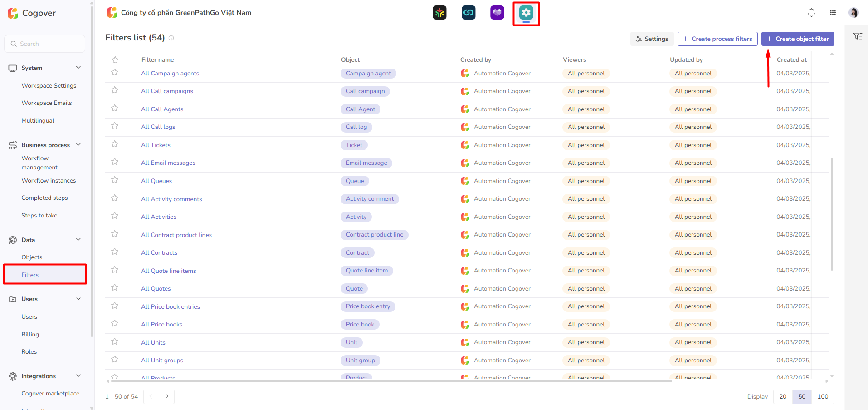Star the All Call campaigns filter

point(115,90)
